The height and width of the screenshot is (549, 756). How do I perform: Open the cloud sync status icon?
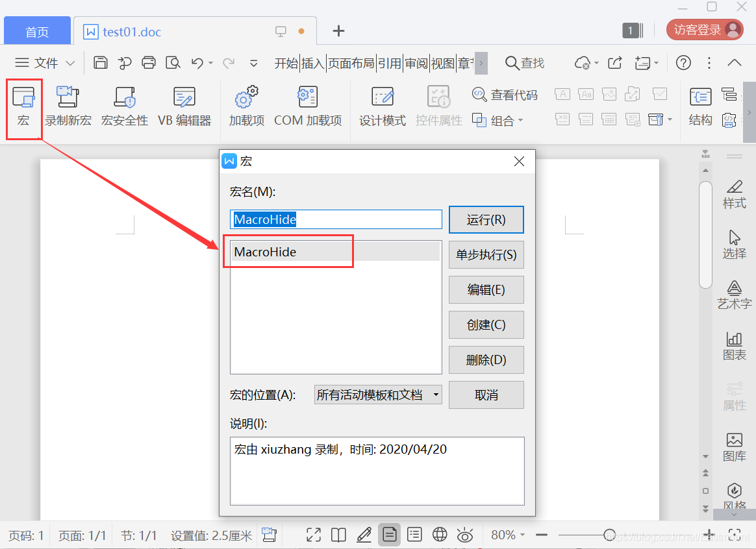coord(583,63)
